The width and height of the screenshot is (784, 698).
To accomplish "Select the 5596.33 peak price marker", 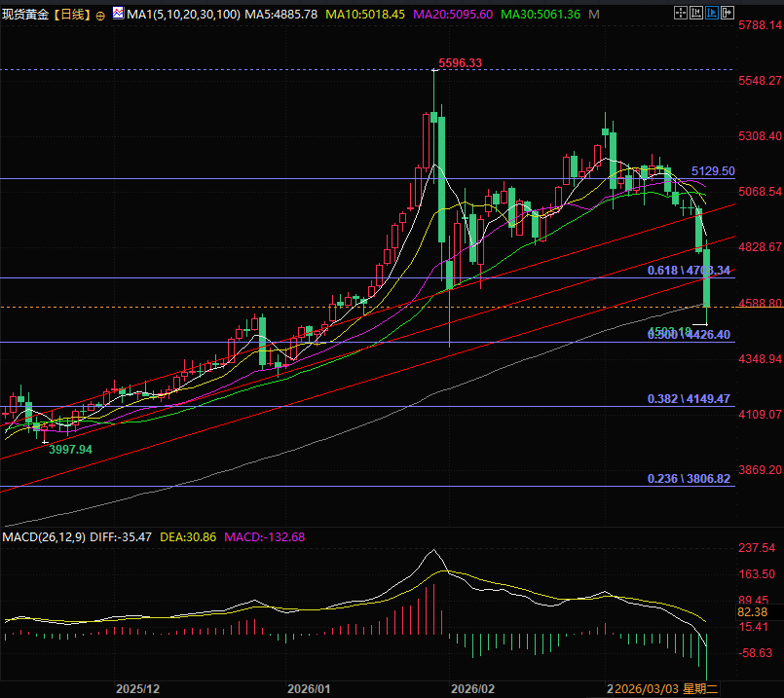I will (460, 63).
